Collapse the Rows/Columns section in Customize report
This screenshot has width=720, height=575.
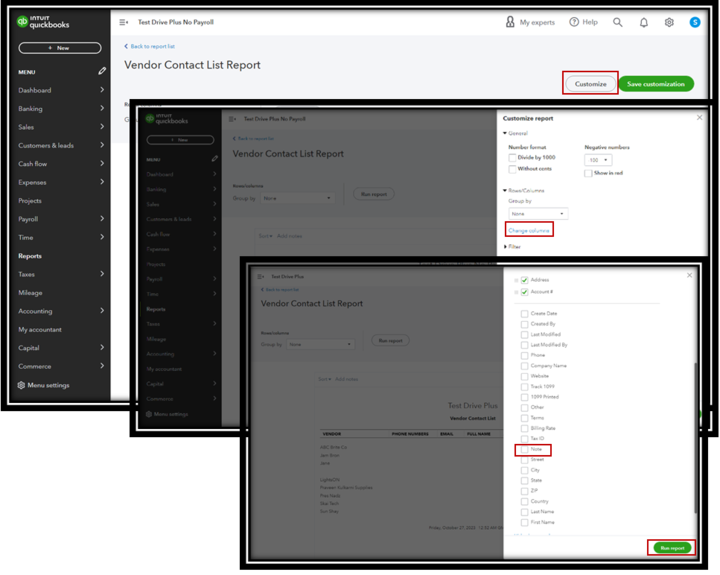coord(505,190)
